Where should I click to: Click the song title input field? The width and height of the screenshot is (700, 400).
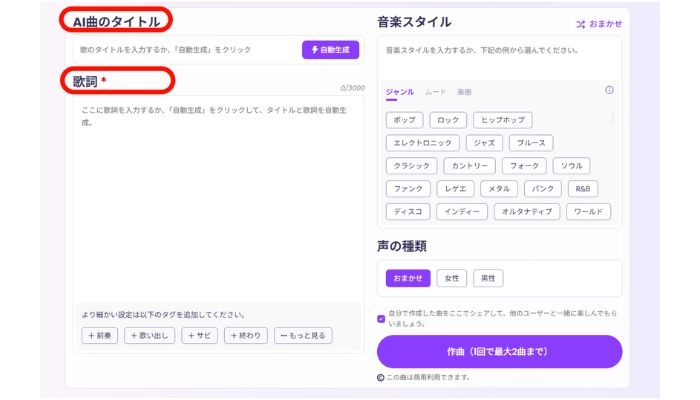[185, 49]
